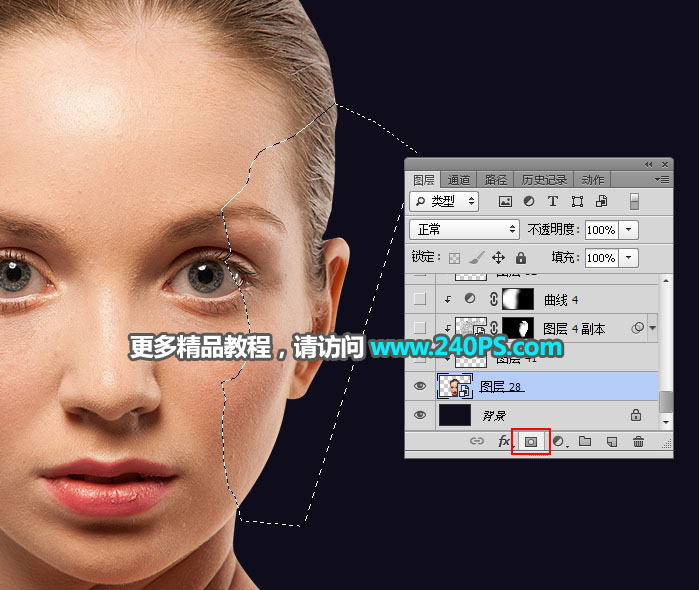Select the 曲线 4 layer mask thumbnail
The width and height of the screenshot is (699, 590).
518,299
